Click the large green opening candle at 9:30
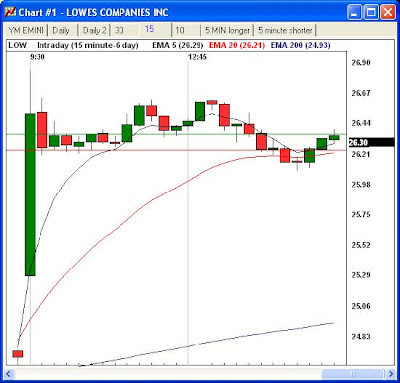 (x=30, y=195)
